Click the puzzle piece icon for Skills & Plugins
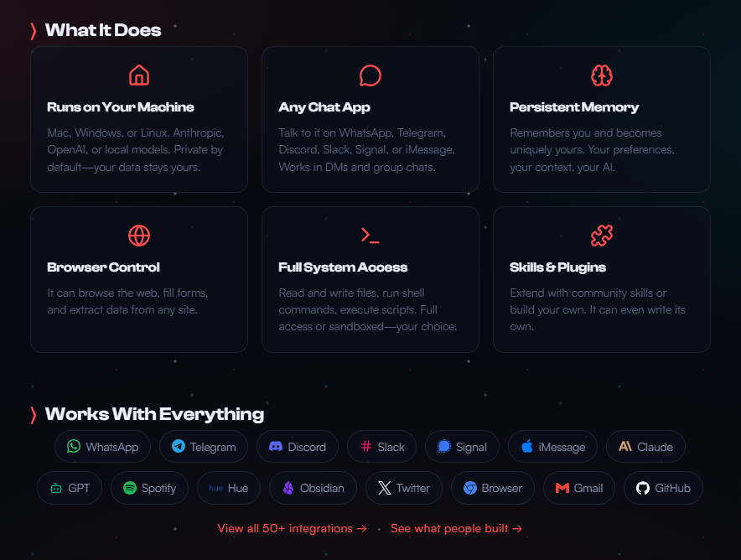741x560 pixels. 601,236
